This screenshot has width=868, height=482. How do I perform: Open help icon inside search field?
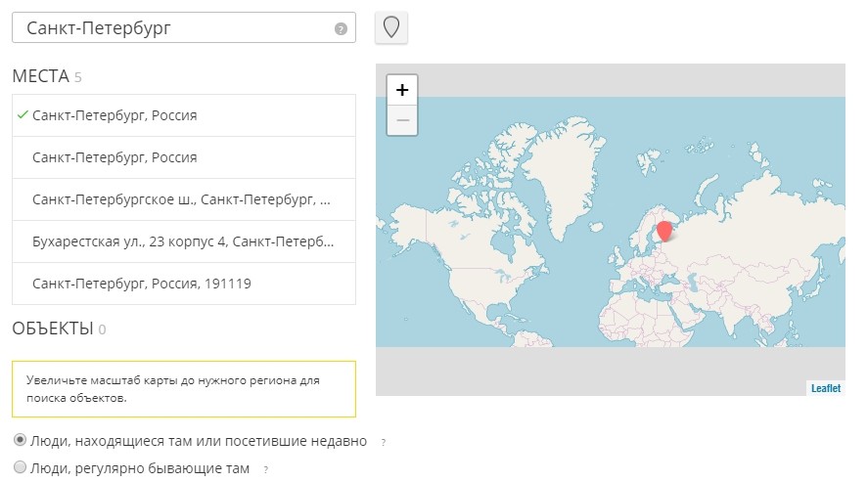(x=341, y=28)
